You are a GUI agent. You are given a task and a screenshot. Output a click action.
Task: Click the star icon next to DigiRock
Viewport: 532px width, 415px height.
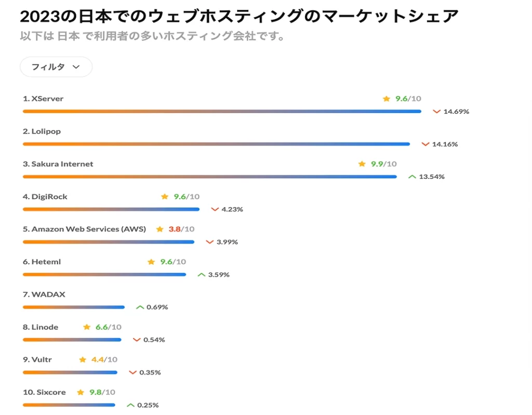165,197
